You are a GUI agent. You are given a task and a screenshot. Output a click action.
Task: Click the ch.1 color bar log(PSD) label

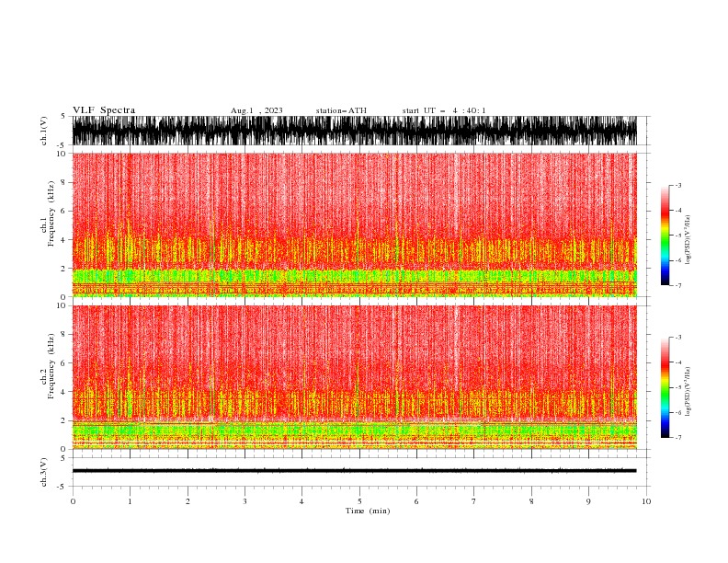(x=688, y=239)
